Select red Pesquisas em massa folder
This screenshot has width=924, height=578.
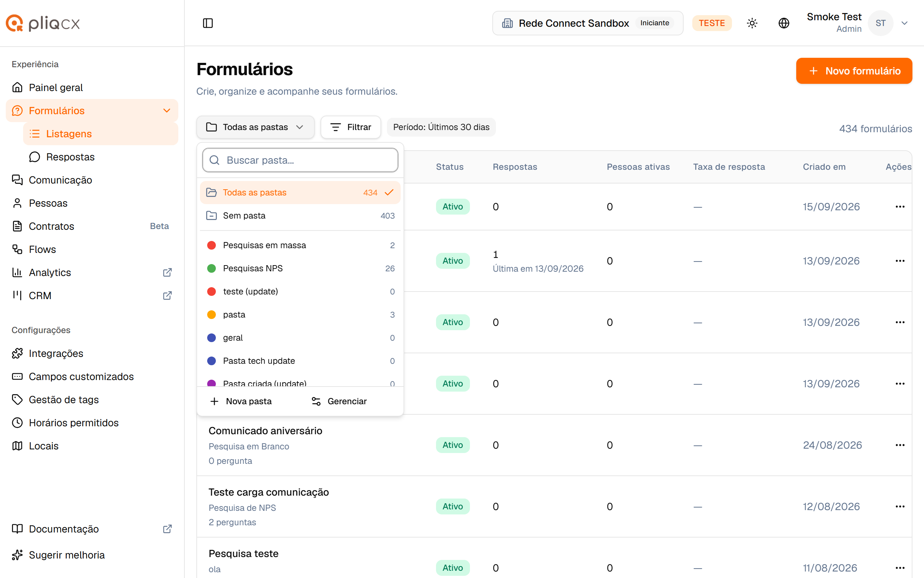click(300, 245)
